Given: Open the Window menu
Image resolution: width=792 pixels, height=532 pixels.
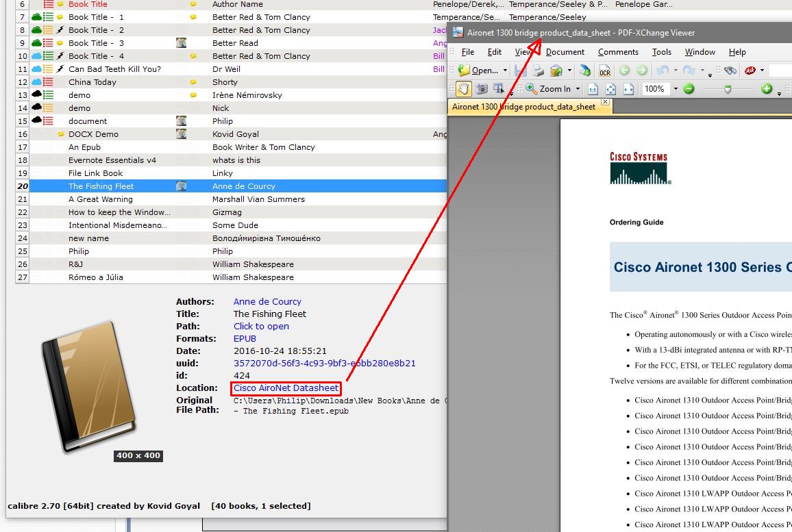Looking at the screenshot, I should pyautogui.click(x=700, y=52).
